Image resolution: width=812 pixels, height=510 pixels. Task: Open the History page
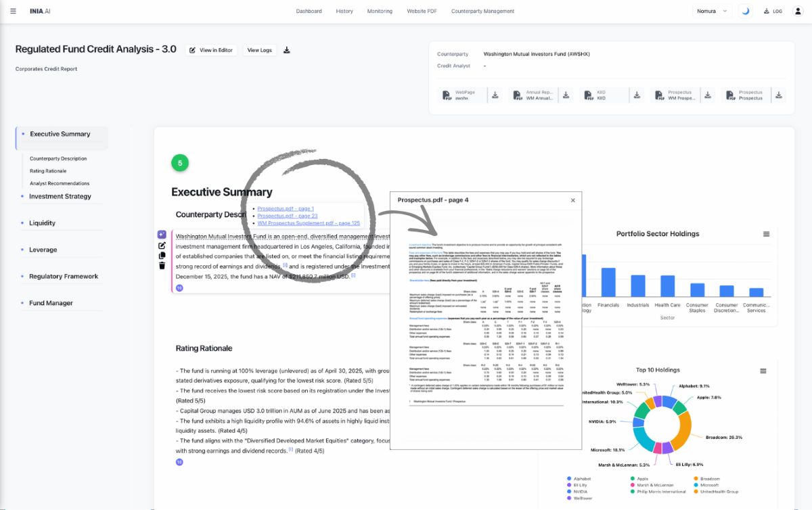(x=344, y=11)
